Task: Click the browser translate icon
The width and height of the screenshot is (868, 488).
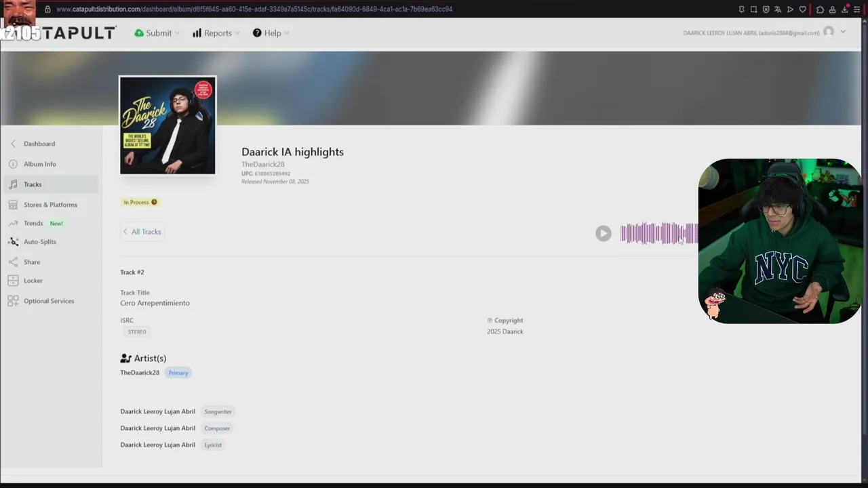Action: click(x=778, y=9)
